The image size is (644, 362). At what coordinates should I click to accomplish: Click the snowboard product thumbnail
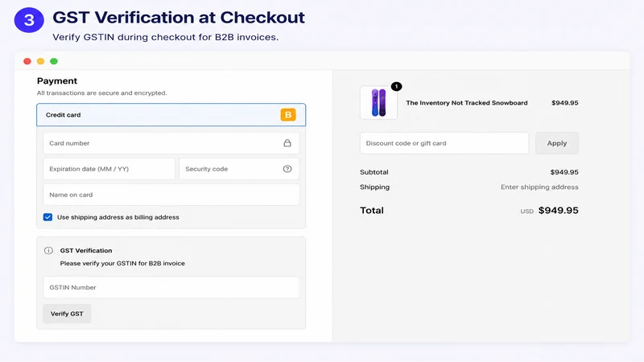tap(378, 103)
